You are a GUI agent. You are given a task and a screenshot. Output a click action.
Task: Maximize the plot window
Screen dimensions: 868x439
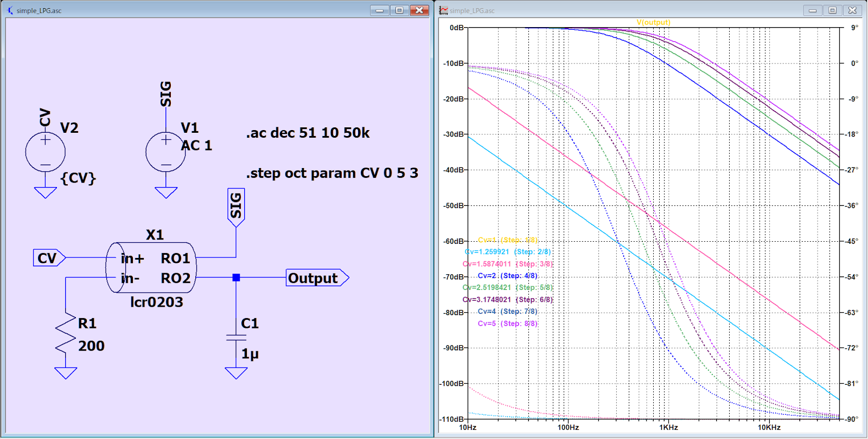coord(833,10)
